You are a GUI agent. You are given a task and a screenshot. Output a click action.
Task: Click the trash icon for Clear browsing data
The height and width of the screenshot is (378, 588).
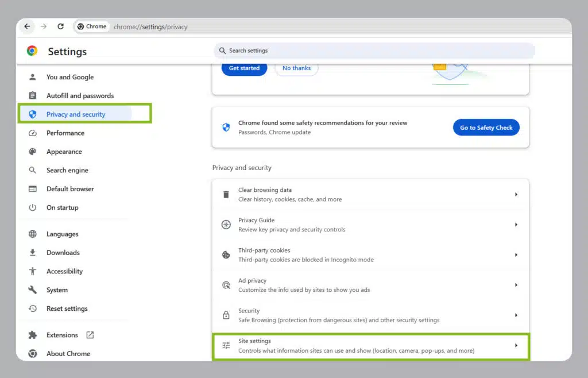(x=226, y=194)
